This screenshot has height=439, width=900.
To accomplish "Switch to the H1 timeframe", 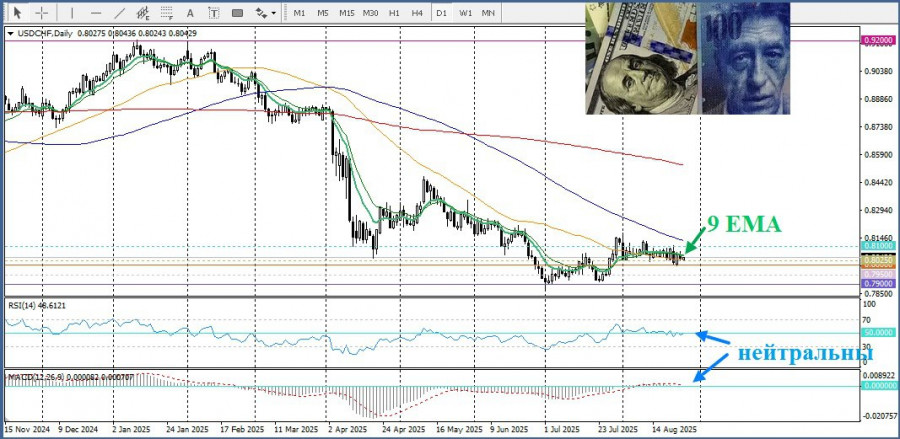I will coord(394,13).
